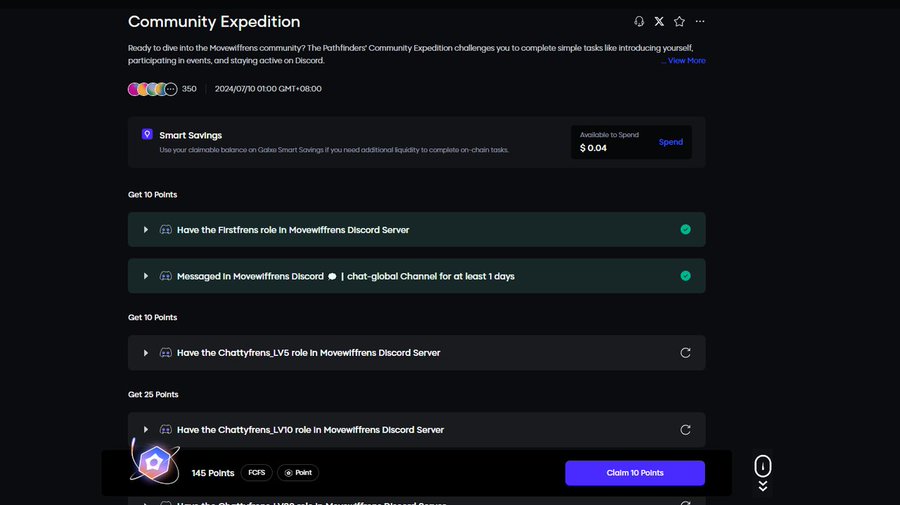Screen dimensions: 900x505
Task: Open the three-dot more options menu
Action: tap(700, 21)
